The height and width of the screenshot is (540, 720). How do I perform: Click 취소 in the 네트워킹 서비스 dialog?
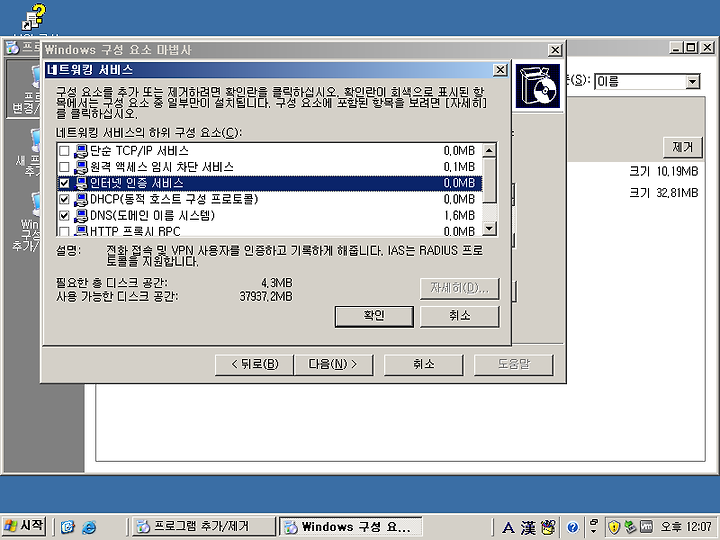[459, 316]
